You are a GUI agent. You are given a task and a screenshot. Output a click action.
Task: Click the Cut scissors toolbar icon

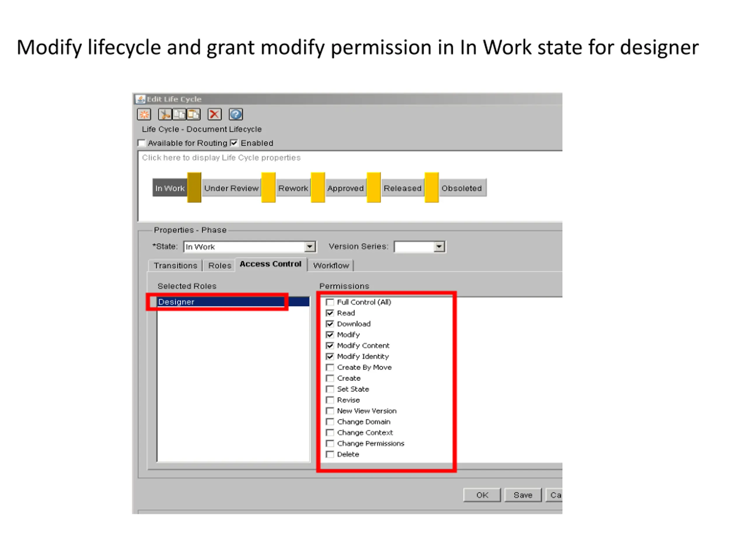click(x=165, y=114)
